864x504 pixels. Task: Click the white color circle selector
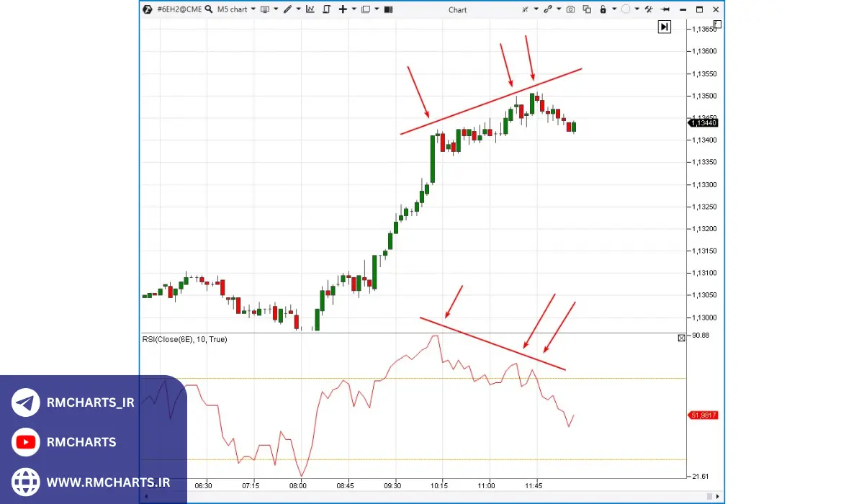[625, 9]
